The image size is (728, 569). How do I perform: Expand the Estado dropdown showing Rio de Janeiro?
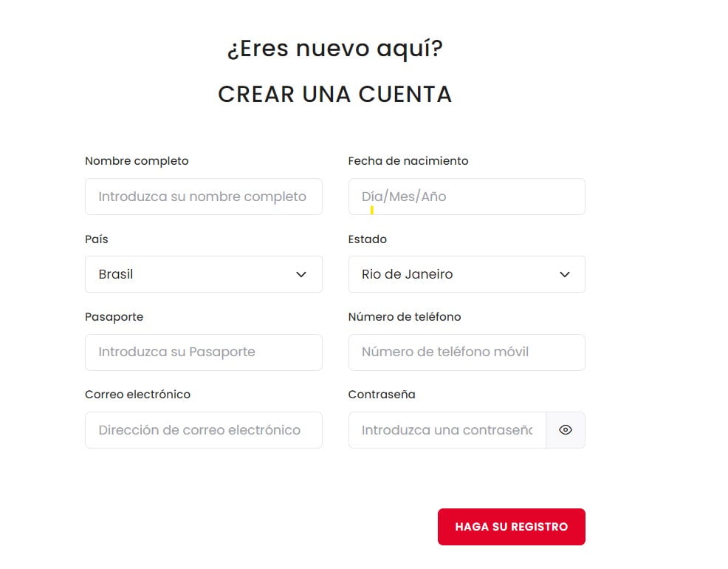point(467,274)
